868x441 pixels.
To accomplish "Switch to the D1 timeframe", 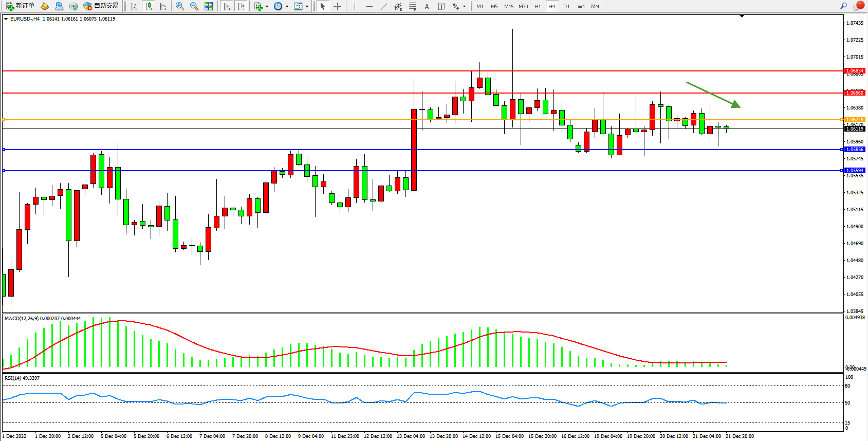I will (566, 6).
